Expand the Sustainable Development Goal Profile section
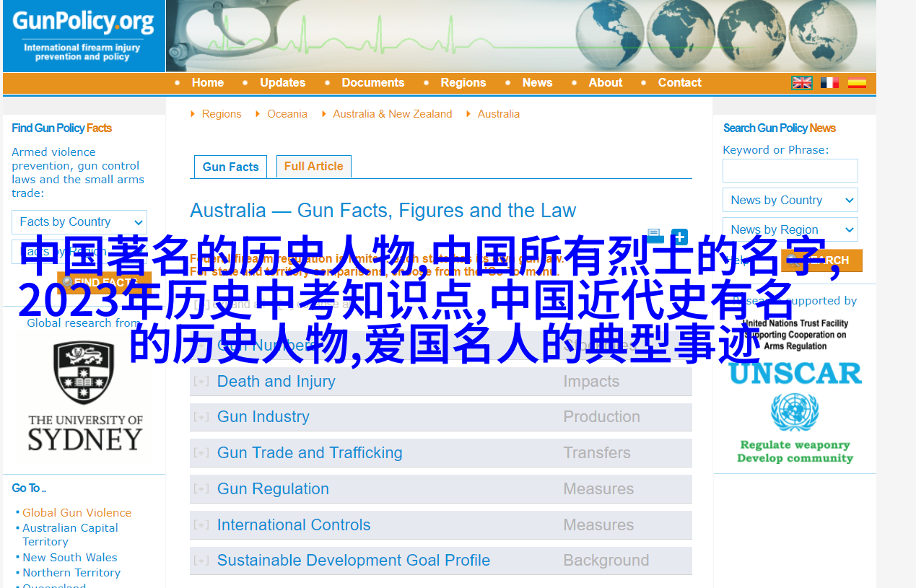 (x=201, y=561)
